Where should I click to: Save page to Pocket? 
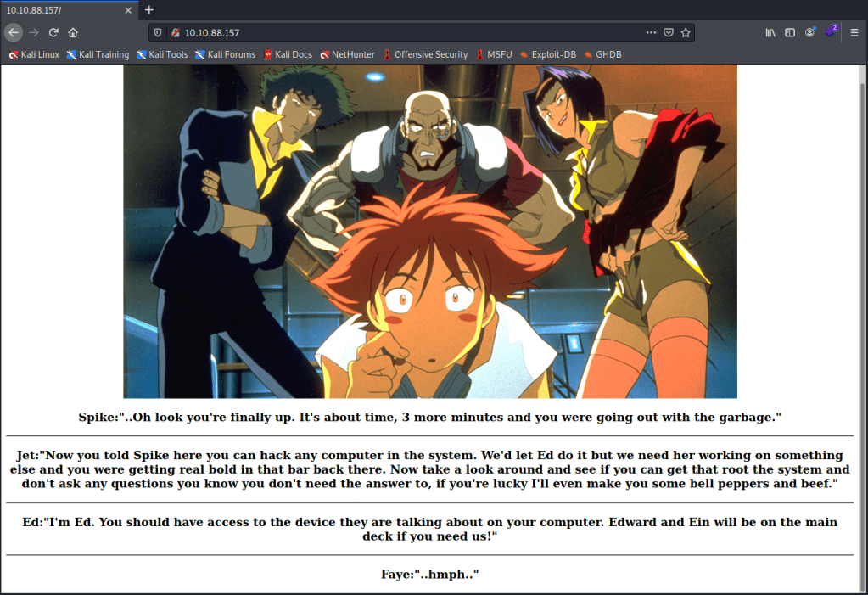[669, 32]
